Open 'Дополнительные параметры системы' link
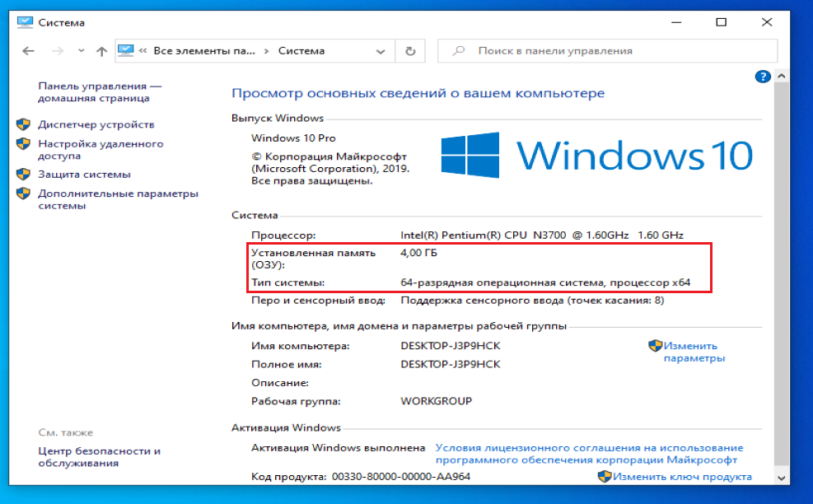The width and height of the screenshot is (813, 504). point(119,199)
